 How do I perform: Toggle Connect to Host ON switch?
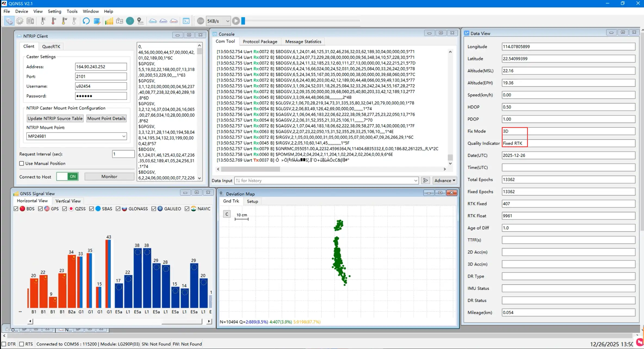67,177
